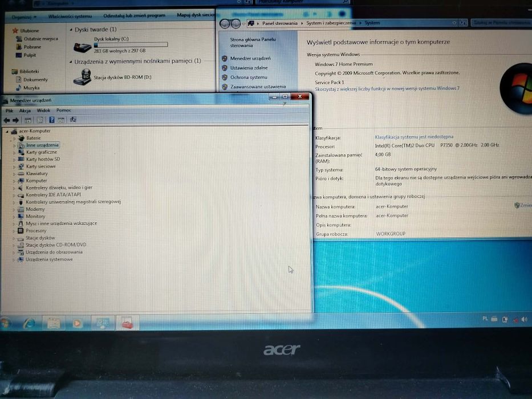Screen dimensions: 532x399
Task: Expand the Karty hostów SD node arrow
Action: (x=14, y=159)
